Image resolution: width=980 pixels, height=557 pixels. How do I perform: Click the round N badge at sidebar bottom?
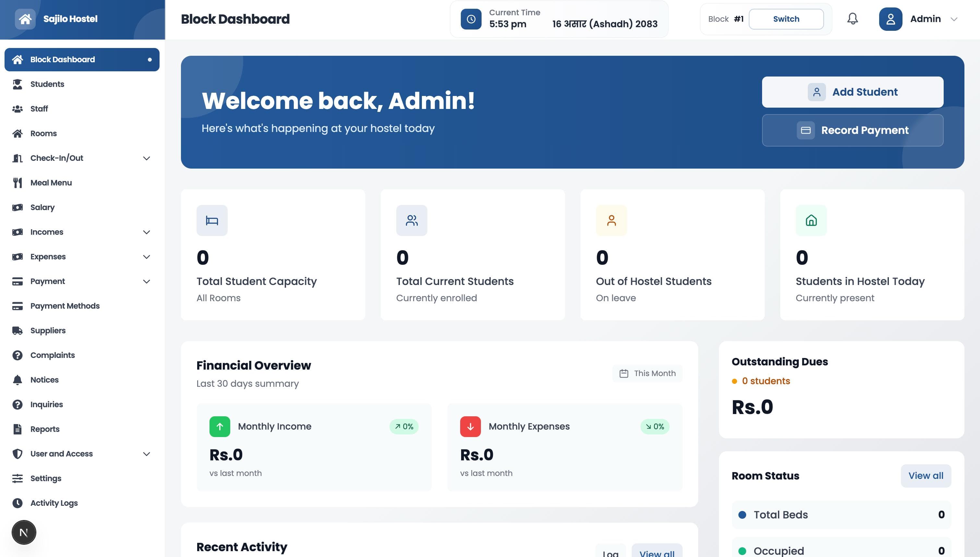24,532
